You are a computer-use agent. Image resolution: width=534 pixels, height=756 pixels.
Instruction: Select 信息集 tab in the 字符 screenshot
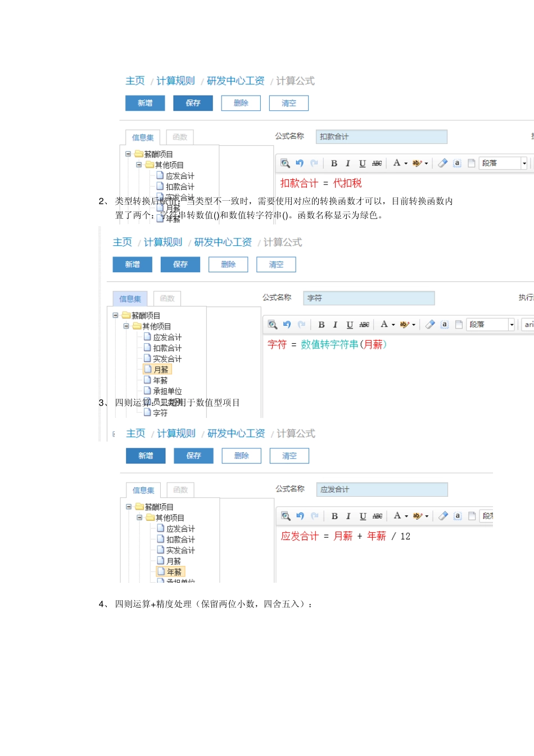pyautogui.click(x=130, y=299)
